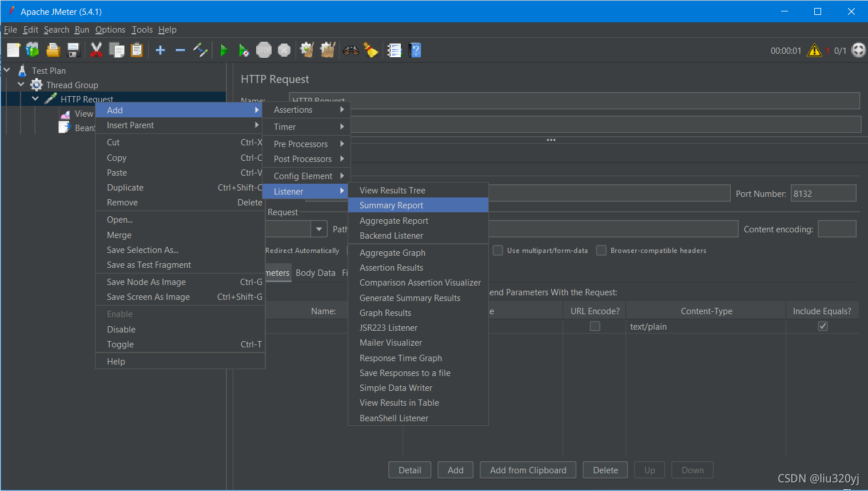This screenshot has width=868, height=491.
Task: Click the Thread Group gear icon in tree
Action: tap(37, 85)
